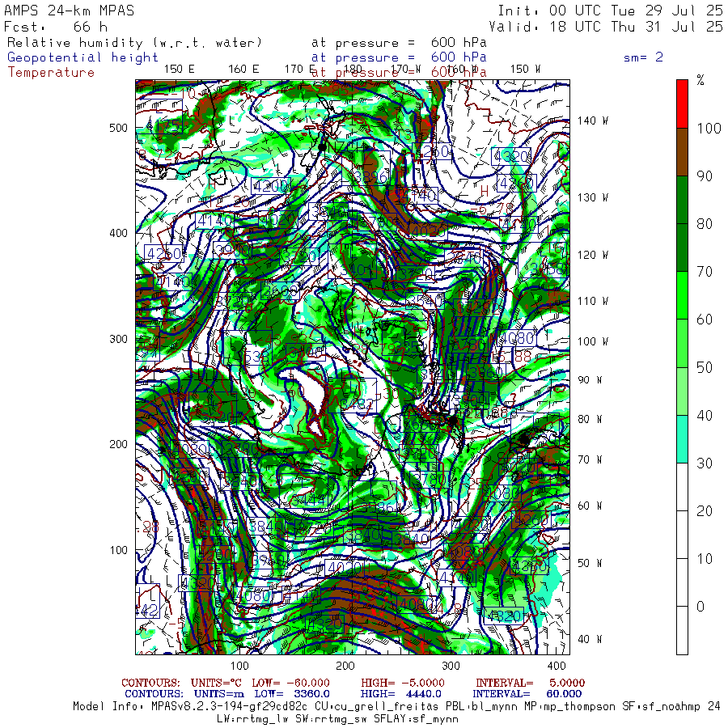Click the bright green 60–70% colorbar segment
The width and height of the screenshot is (728, 728).
tap(682, 295)
